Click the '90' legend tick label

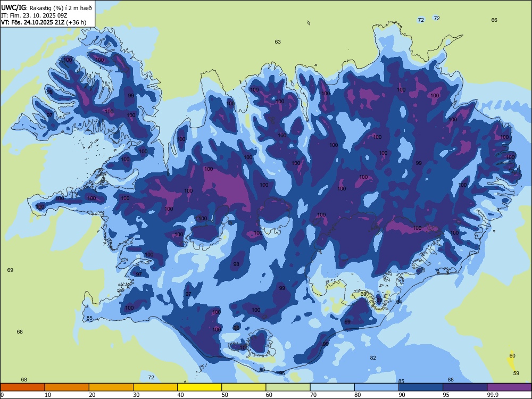point(402,395)
